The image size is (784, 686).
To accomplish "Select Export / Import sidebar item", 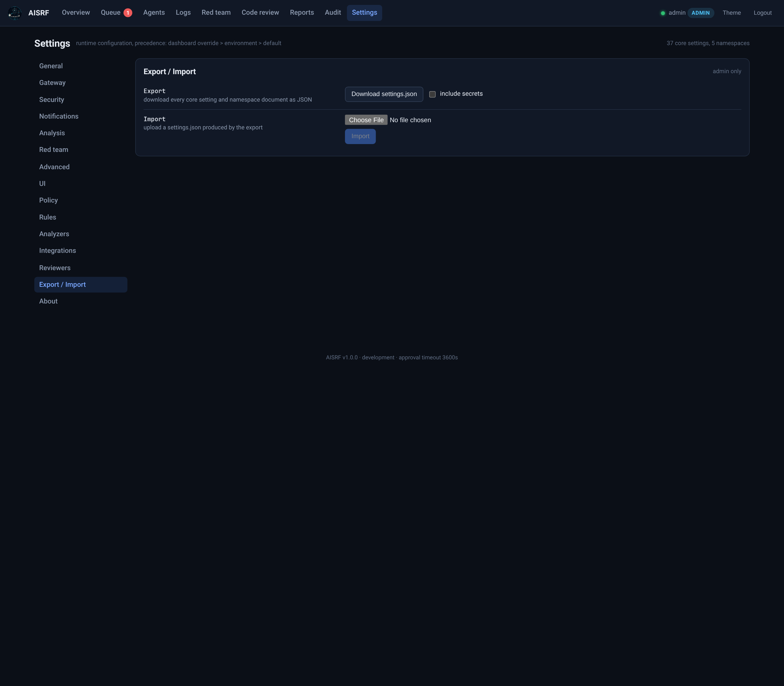I will (81, 285).
